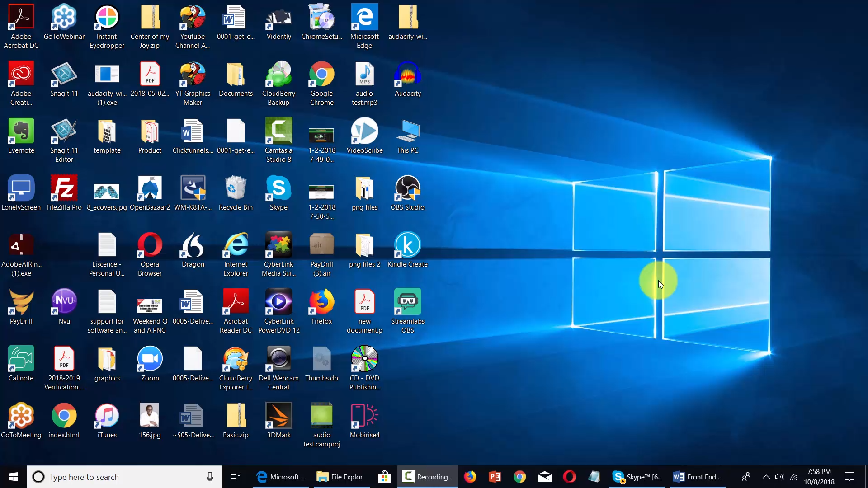Launch VideoScribe from the desktop
The height and width of the screenshot is (488, 868).
[364, 136]
